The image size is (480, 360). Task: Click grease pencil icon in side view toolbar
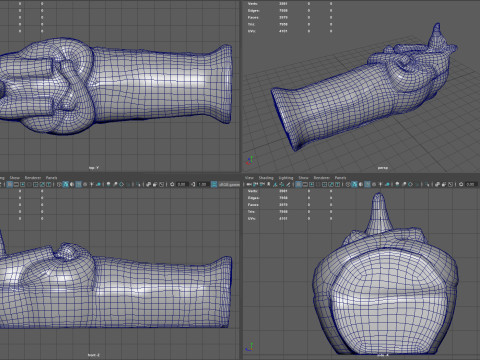coord(288,184)
